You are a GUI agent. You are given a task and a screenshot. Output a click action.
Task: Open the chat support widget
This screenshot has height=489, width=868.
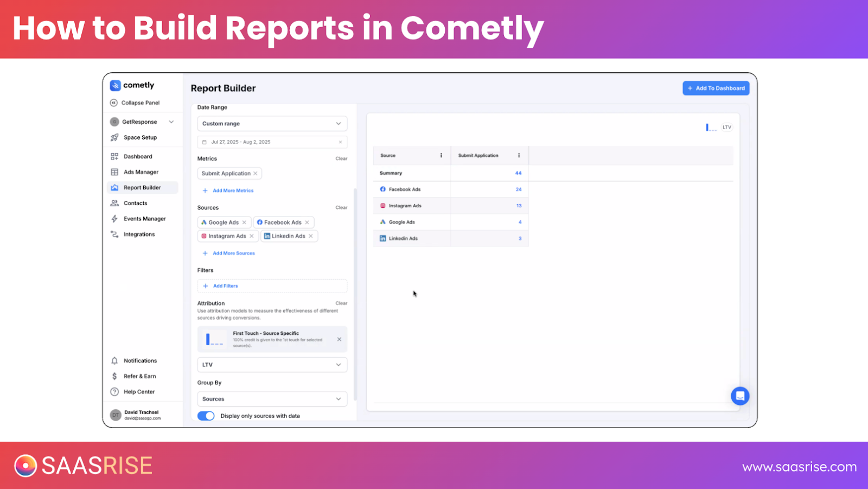click(x=740, y=396)
